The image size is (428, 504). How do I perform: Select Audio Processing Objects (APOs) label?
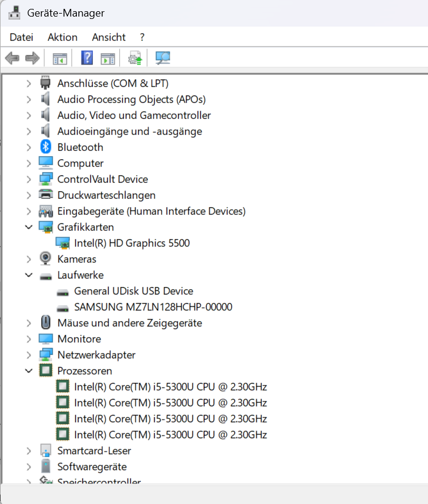131,99
